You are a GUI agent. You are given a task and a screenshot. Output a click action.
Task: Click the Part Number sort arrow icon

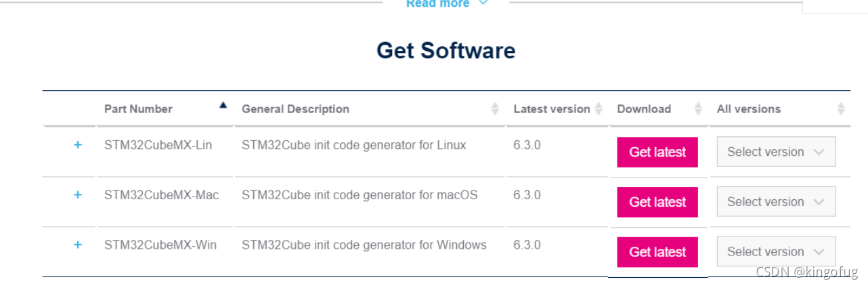click(223, 105)
